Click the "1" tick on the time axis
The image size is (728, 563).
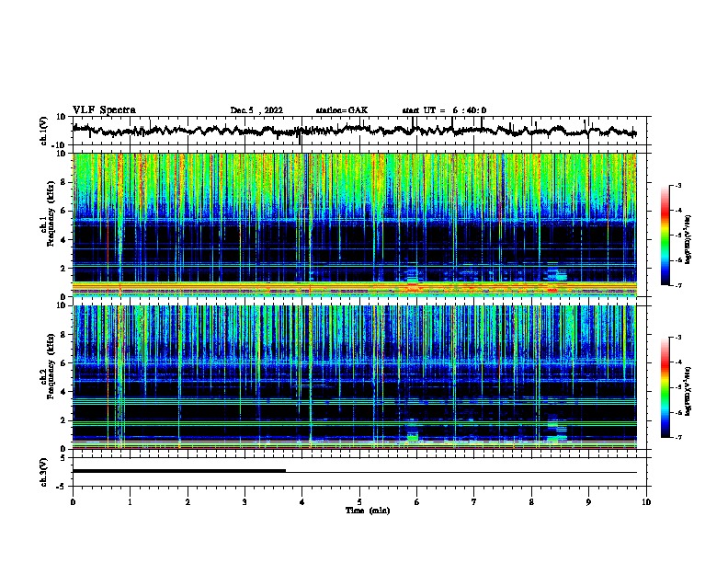131,502
